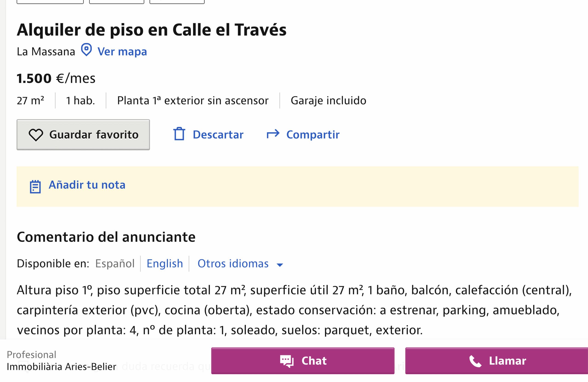Screen dimensions: 588x382
Task: Open the Añadir tu nota link
Action: [87, 185]
